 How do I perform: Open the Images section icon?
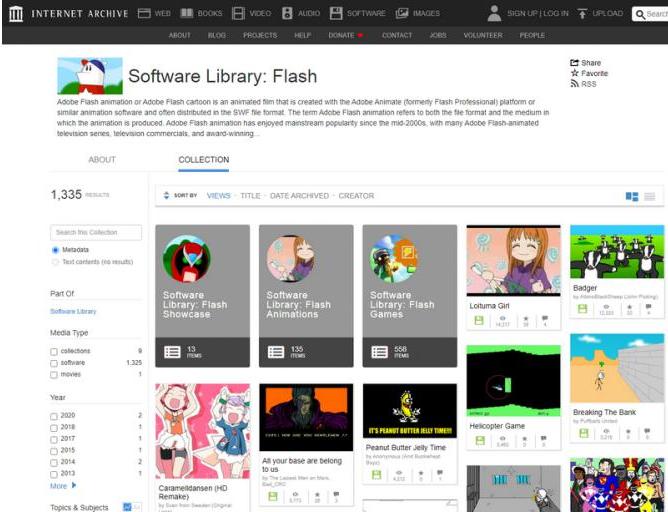point(402,14)
